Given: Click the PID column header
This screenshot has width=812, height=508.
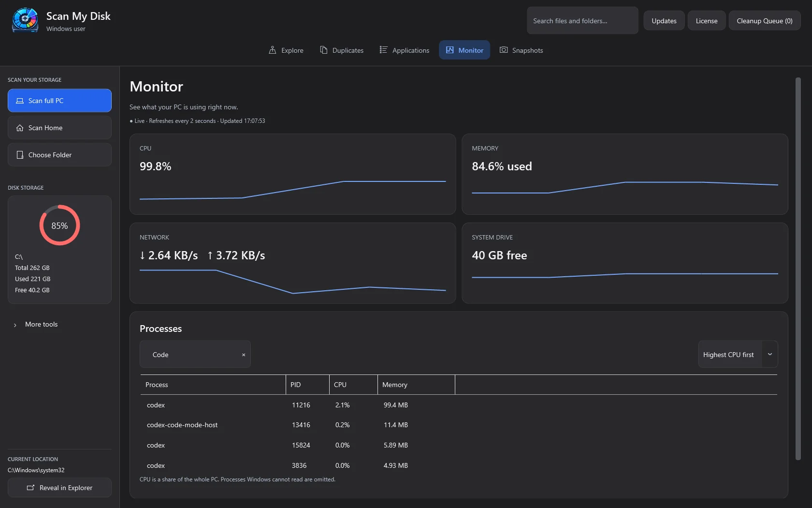Looking at the screenshot, I should click(307, 385).
